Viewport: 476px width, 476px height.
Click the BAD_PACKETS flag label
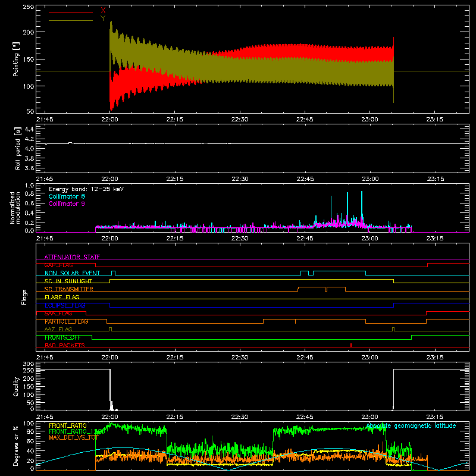[65, 345]
